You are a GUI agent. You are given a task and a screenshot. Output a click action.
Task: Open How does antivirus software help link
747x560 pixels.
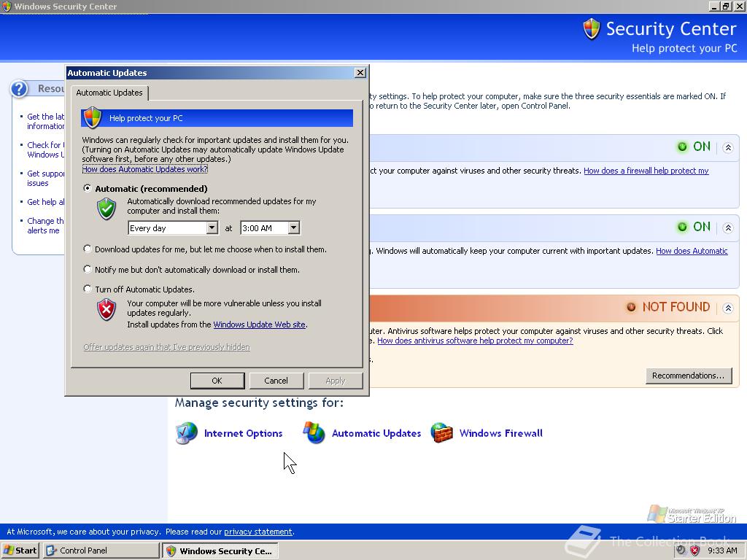coord(475,341)
